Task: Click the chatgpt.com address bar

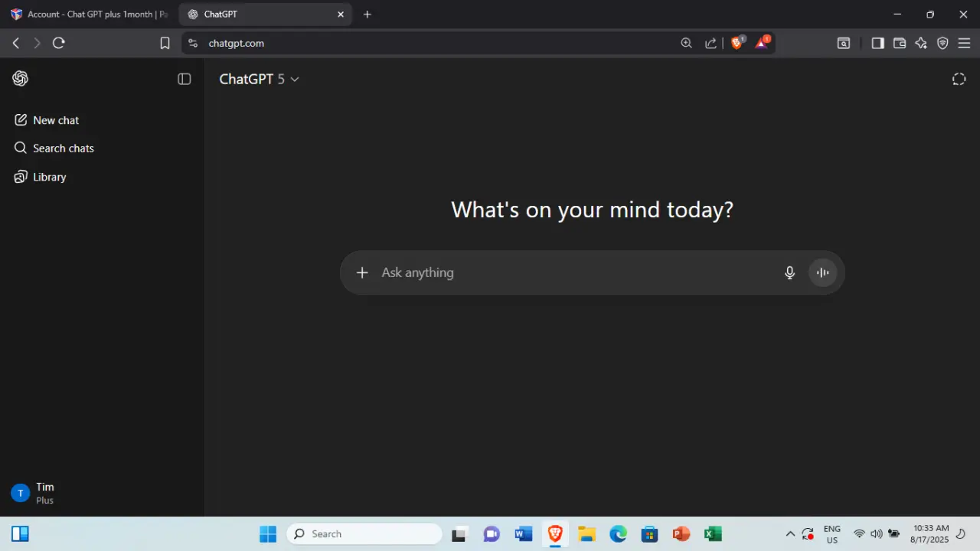Action: (440, 44)
